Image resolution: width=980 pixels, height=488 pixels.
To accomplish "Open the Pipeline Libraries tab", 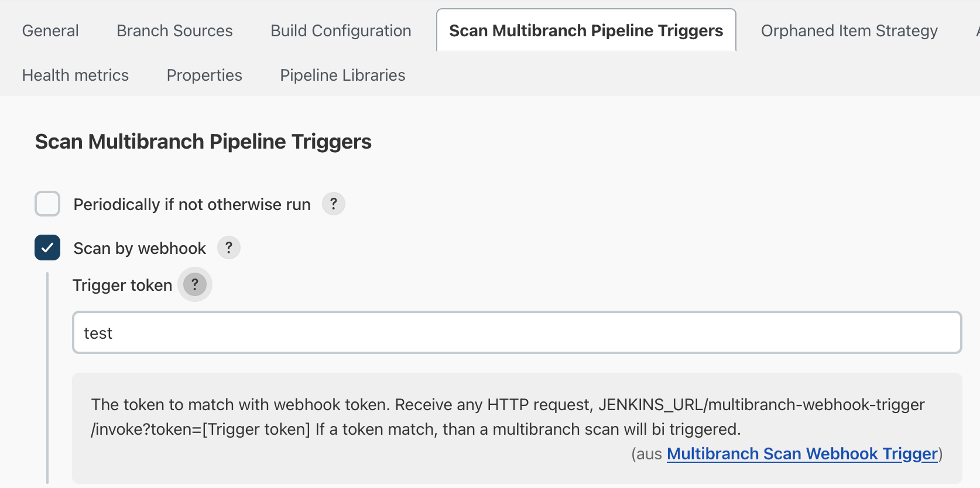I will click(x=342, y=75).
